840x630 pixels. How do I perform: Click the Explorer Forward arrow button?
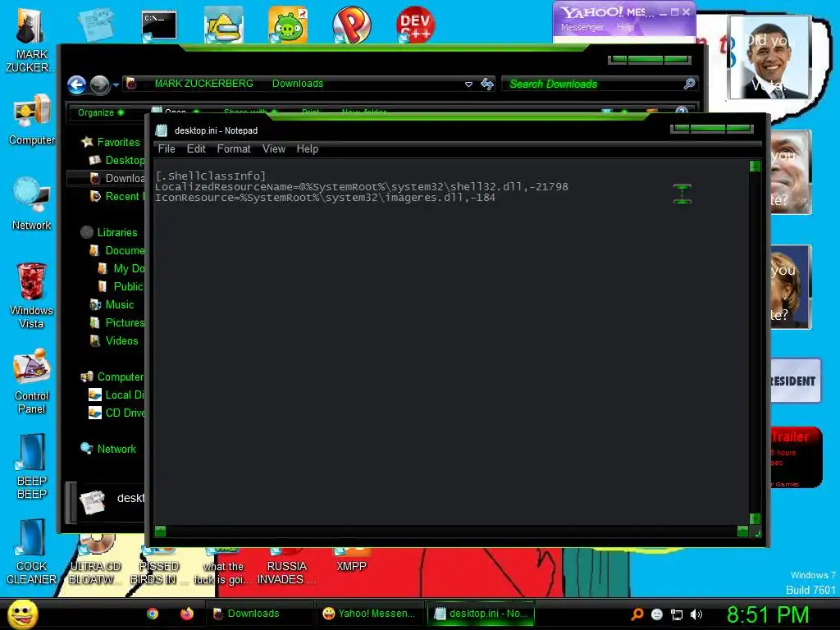pyautogui.click(x=99, y=84)
